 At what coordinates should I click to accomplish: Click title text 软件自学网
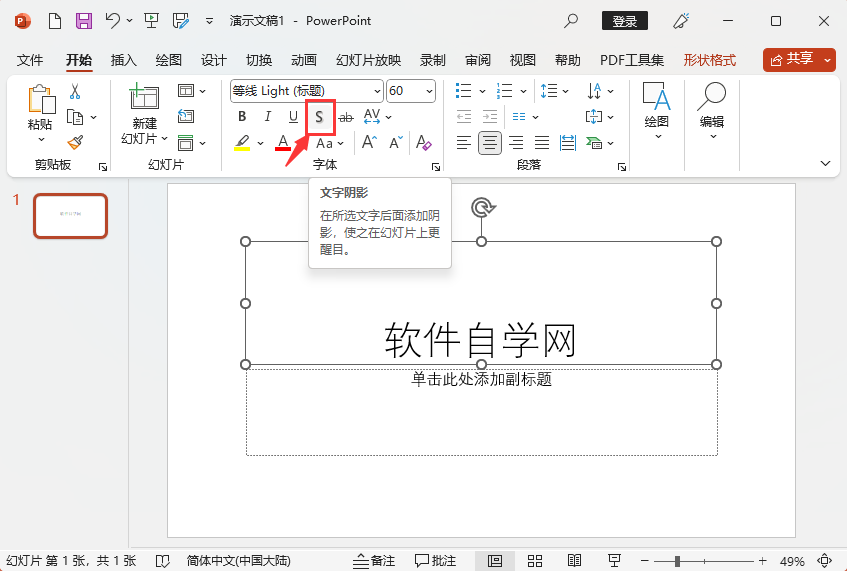[480, 340]
